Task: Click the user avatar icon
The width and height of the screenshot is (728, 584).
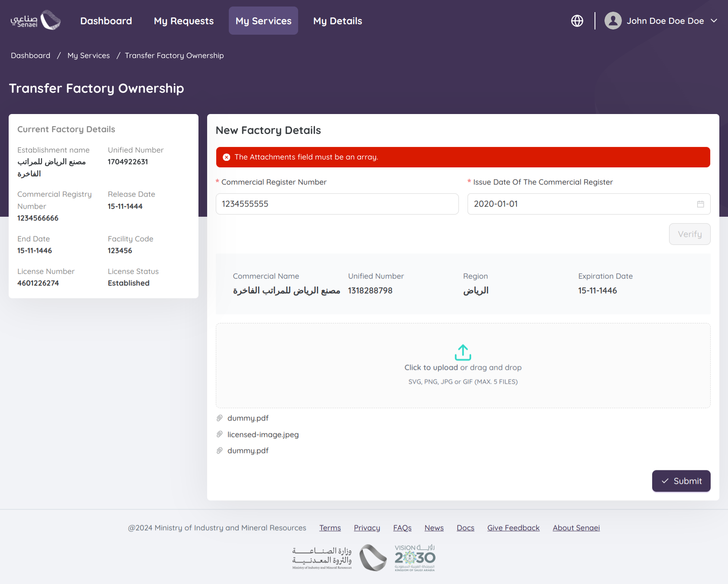Action: pyautogui.click(x=613, y=21)
